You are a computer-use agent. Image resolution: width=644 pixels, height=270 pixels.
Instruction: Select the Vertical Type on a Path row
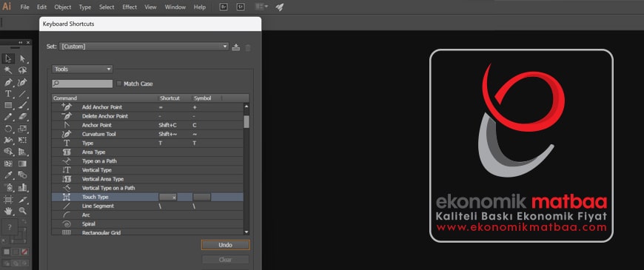(147, 188)
